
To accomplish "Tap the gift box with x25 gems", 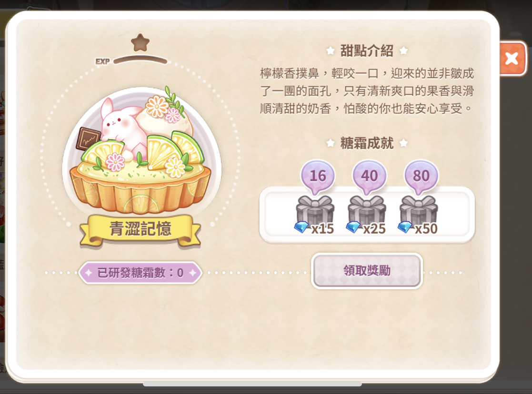I will tap(367, 212).
